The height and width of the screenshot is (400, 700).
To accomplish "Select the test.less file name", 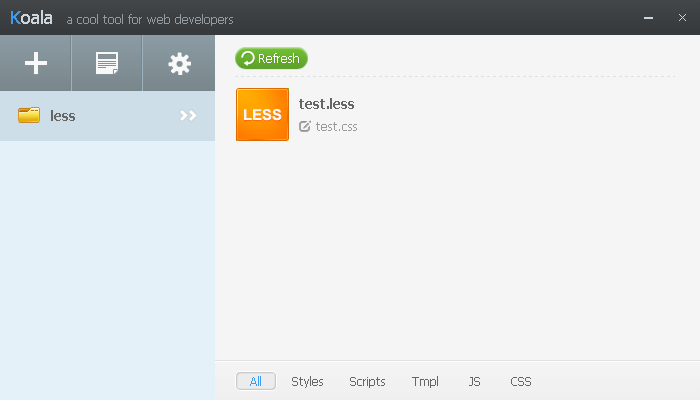I will 327,104.
